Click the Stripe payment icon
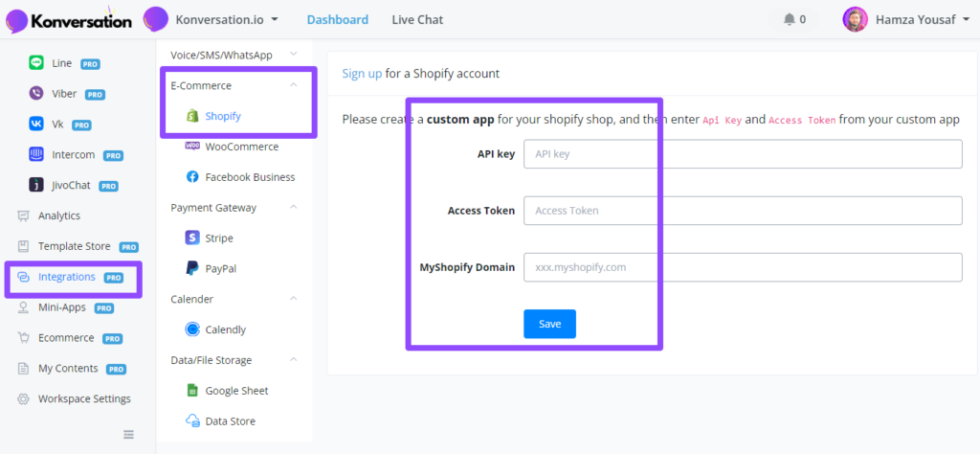Image resolution: width=980 pixels, height=454 pixels. tap(192, 238)
